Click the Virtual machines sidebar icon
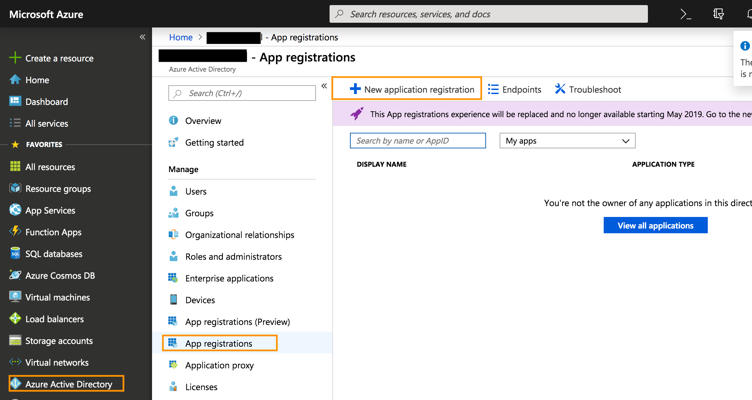Screen dimensions: 752x400 click(x=15, y=297)
